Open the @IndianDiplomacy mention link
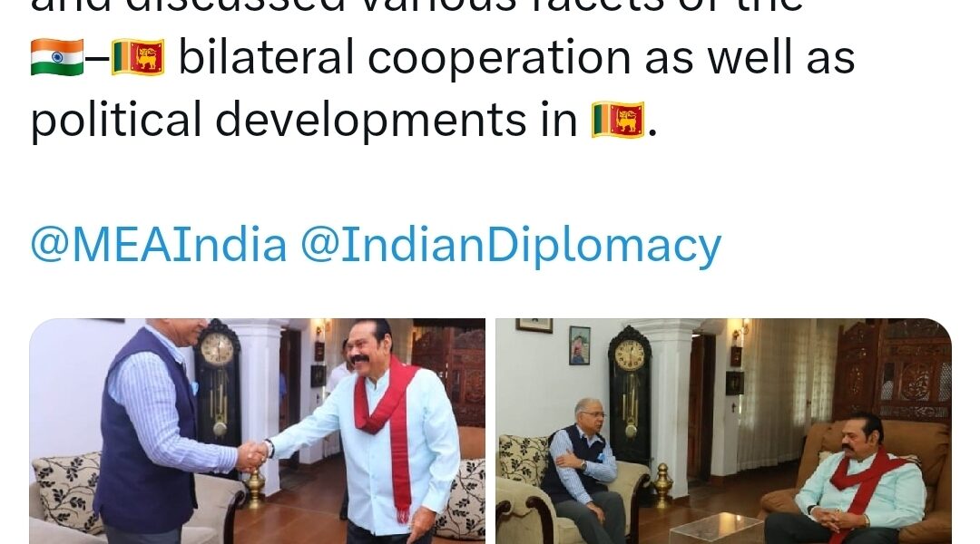 [511, 246]
